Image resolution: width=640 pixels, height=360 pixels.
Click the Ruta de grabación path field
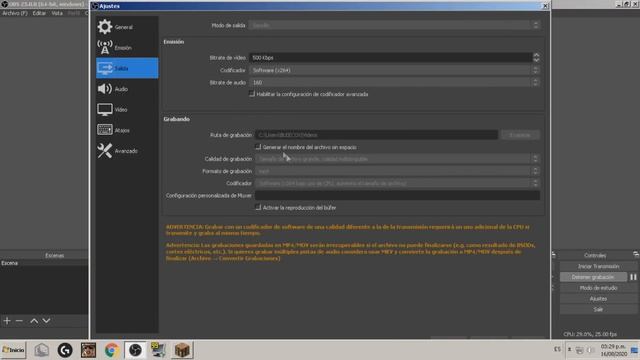tap(376, 135)
